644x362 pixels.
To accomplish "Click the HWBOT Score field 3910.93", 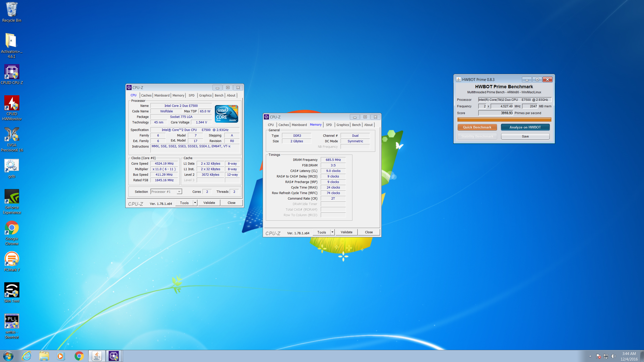I will (496, 113).
